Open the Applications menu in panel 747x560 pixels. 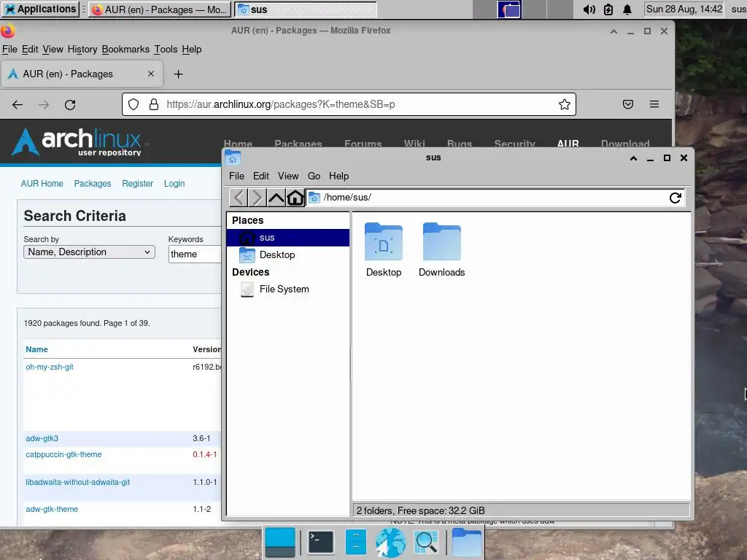[x=40, y=9]
